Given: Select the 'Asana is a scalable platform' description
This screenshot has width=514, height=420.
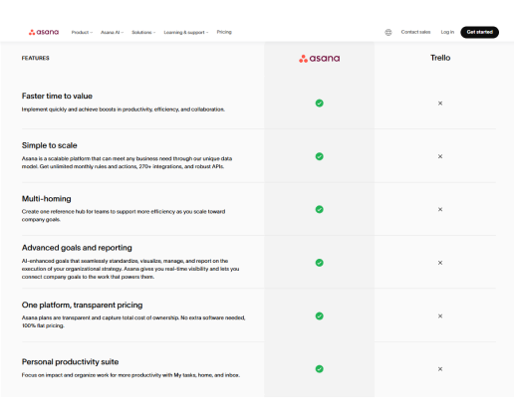Looking at the screenshot, I should click(127, 162).
